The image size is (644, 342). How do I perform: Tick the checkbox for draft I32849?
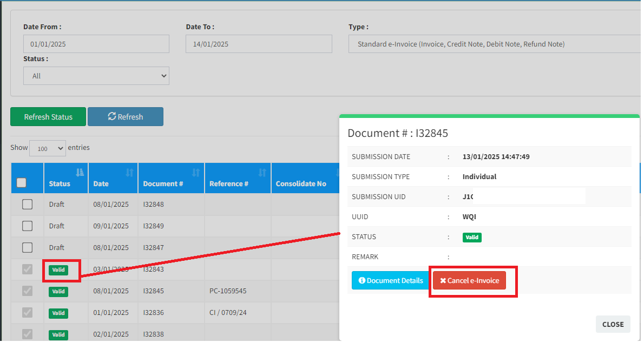coord(27,226)
